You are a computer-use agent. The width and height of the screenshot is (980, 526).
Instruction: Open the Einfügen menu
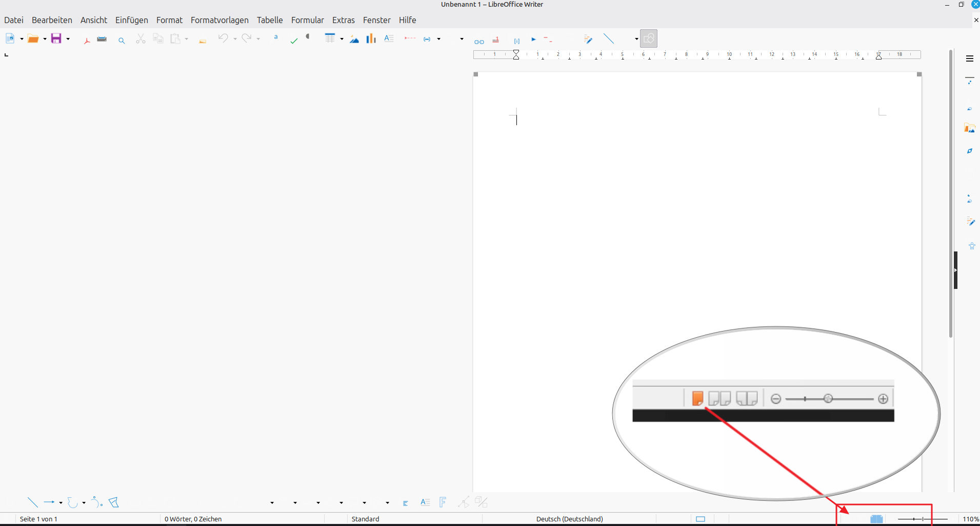pyautogui.click(x=132, y=20)
